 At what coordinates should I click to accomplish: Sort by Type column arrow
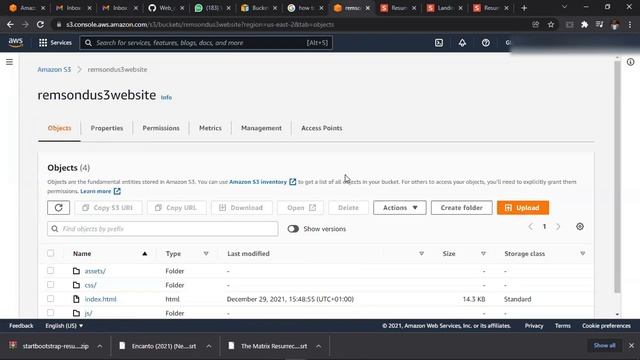click(206, 253)
